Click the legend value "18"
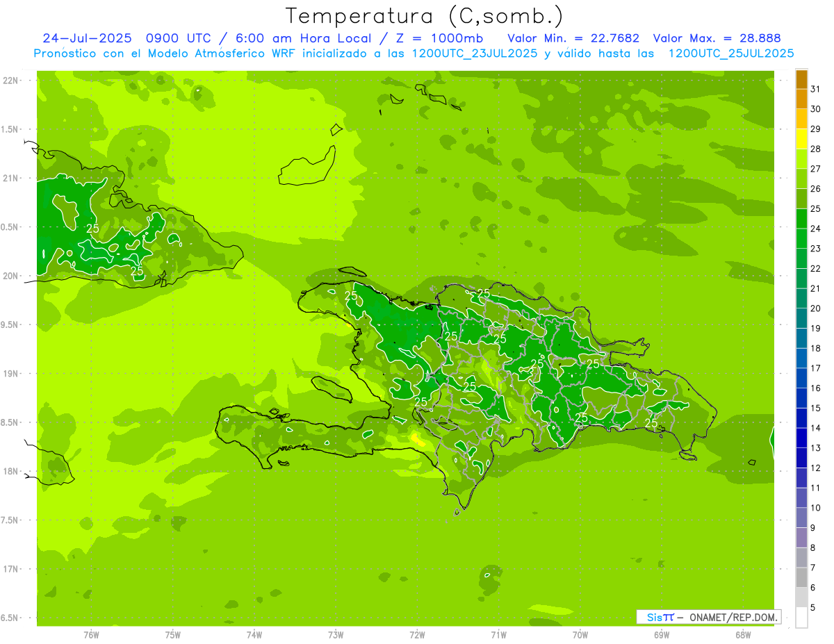 click(816, 348)
